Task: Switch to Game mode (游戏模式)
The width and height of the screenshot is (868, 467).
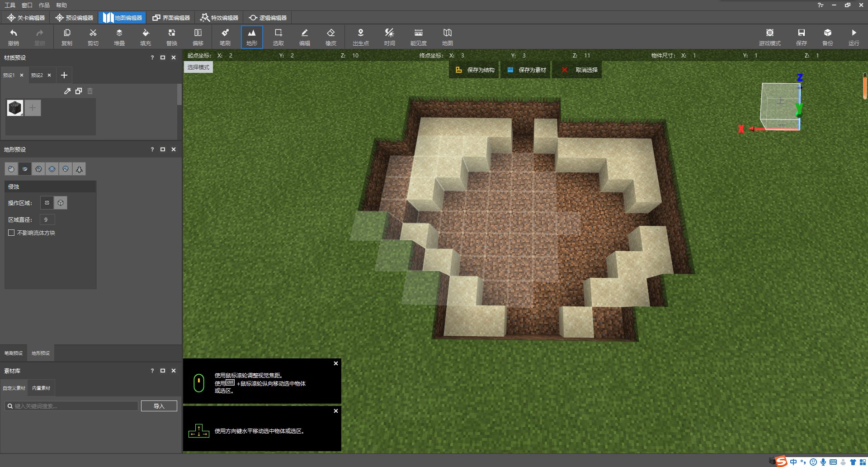Action: coord(770,37)
